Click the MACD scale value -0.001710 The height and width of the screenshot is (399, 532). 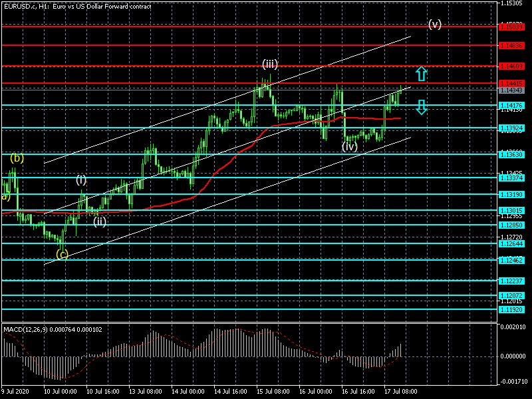513,381
